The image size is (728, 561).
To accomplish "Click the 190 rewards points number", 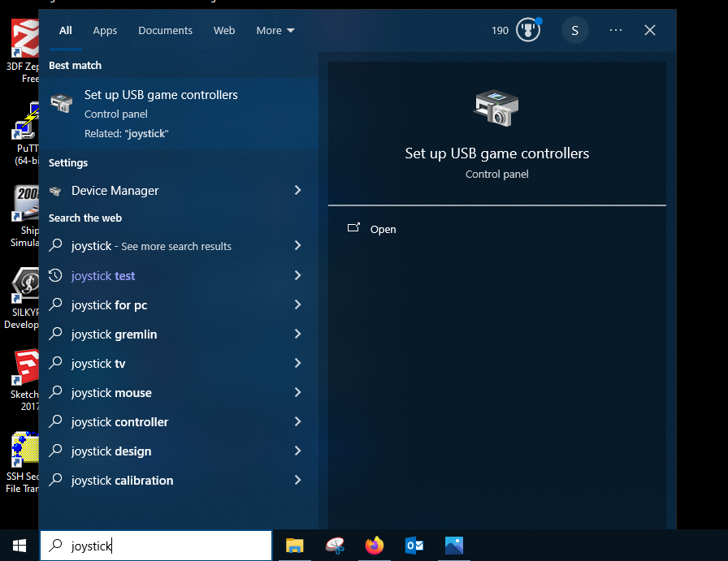I will pos(500,31).
